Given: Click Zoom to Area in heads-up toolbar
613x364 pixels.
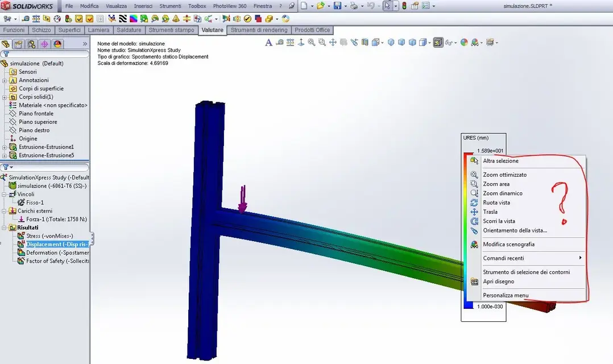Looking at the screenshot, I should pyautogui.click(x=322, y=42).
